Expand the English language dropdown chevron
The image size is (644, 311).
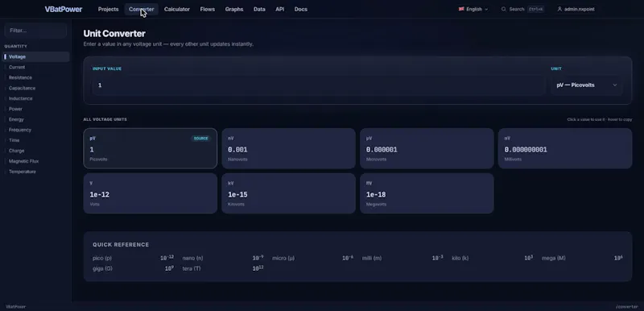tap(486, 9)
